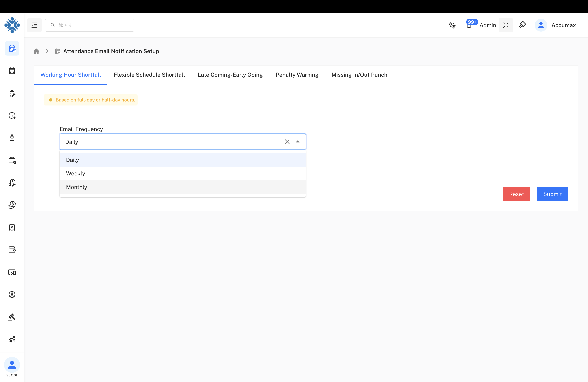The image size is (588, 382).
Task: Select the clock-plus icon for time setup
Action: pos(12,115)
